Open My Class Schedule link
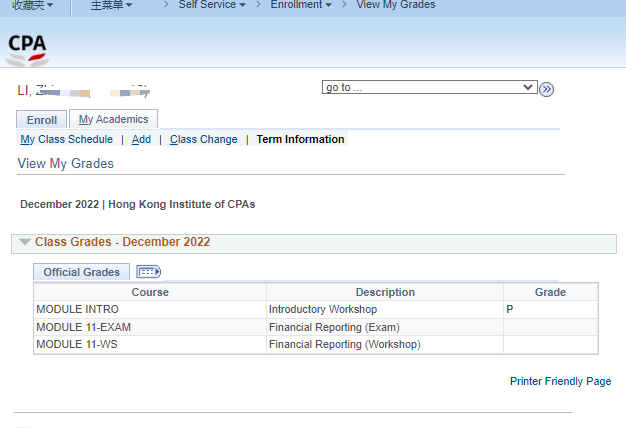 tap(66, 139)
